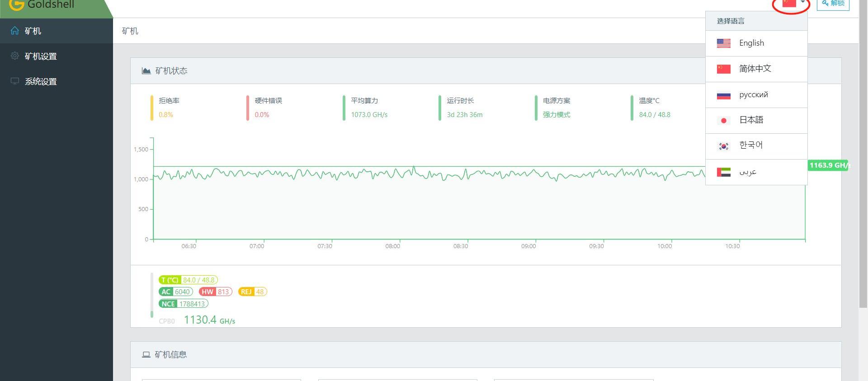Choose 简体中文 language option
Screen dimensions: 868x381
coord(755,69)
